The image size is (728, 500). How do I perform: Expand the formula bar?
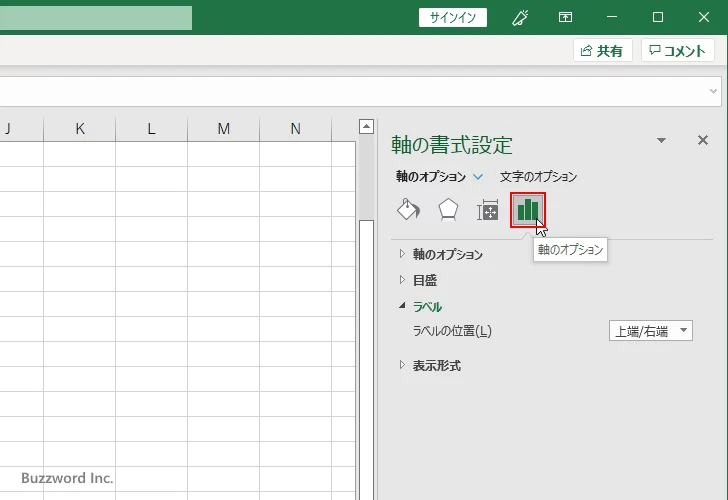[x=713, y=91]
